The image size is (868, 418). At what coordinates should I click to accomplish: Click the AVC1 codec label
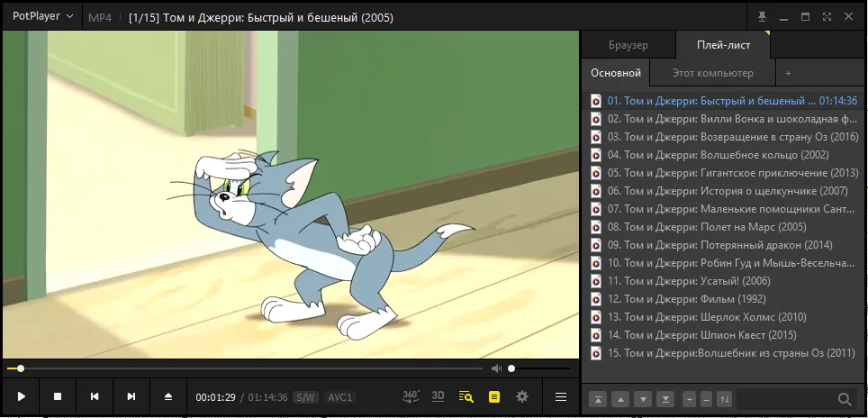coord(339,397)
